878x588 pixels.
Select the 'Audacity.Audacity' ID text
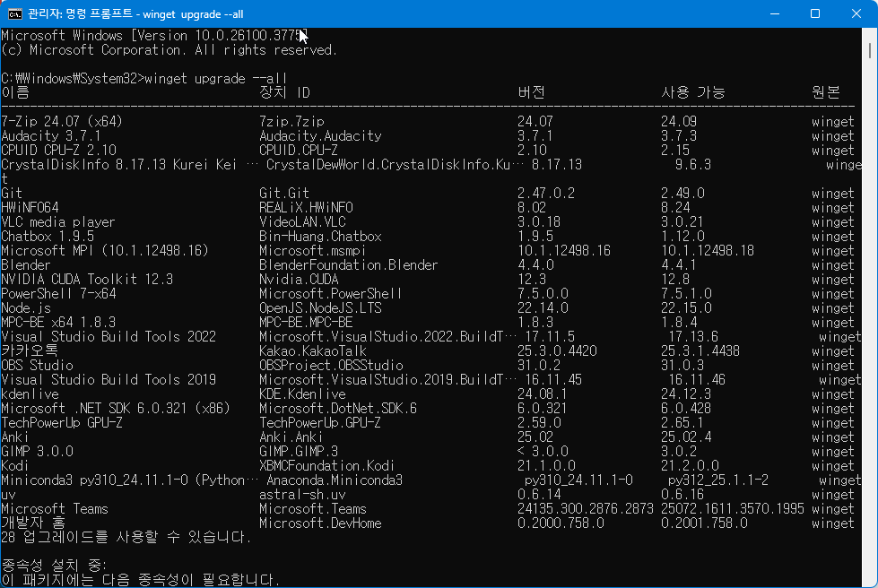coord(320,136)
